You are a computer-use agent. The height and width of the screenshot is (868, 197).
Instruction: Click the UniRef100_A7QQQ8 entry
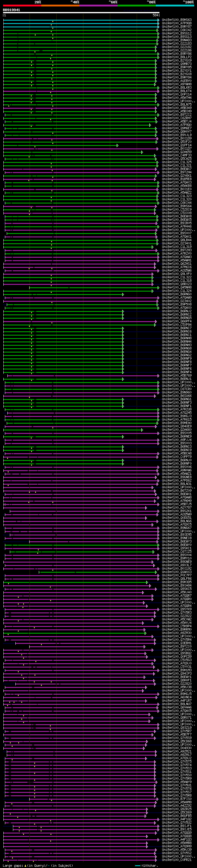(x=177, y=836)
